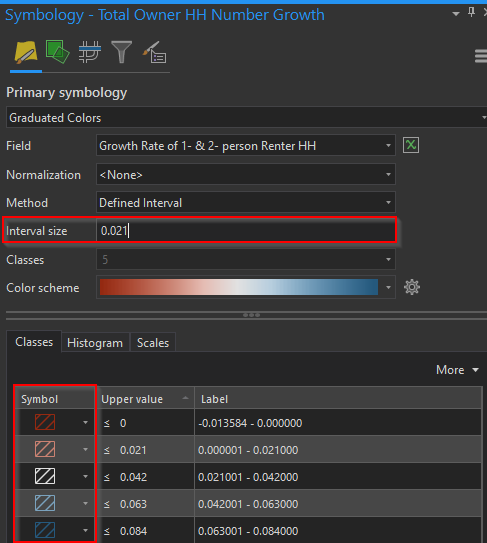Open the Advanced symbol options icon

point(154,52)
